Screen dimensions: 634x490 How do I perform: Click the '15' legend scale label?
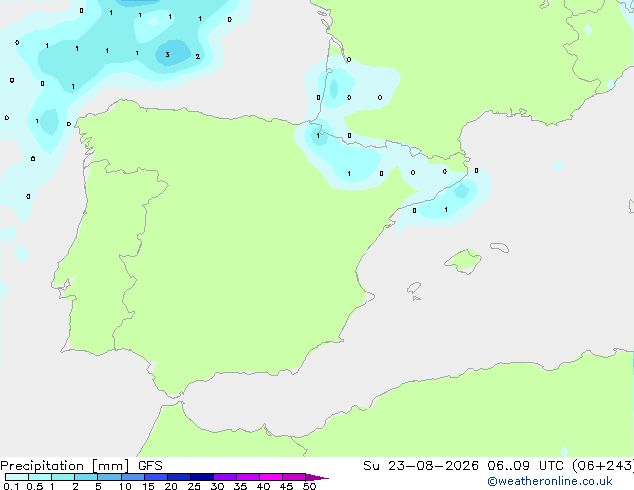[148, 486]
